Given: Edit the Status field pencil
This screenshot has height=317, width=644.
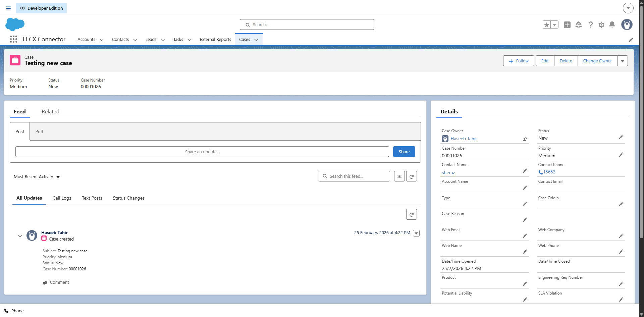Looking at the screenshot, I should (x=621, y=137).
